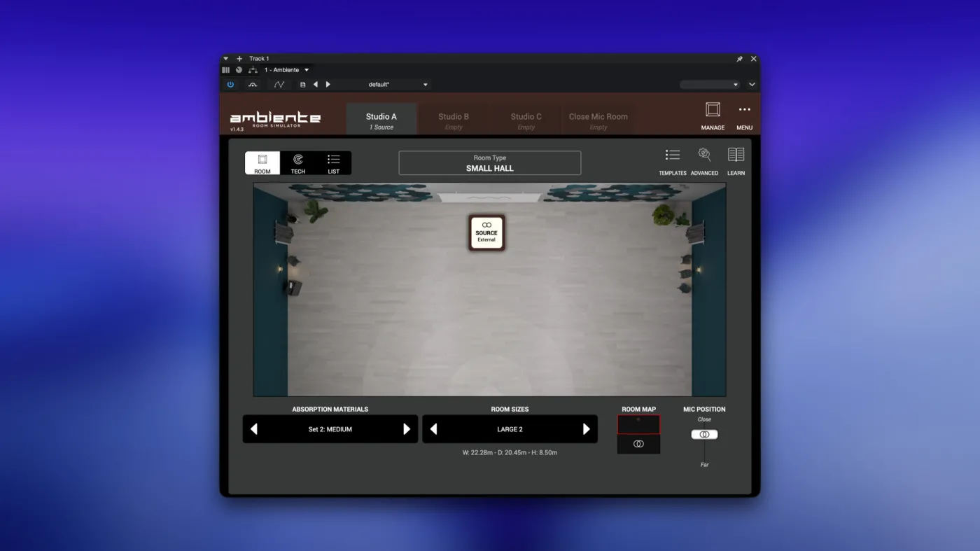Click the red-outlined Room Map area
Screen dimensions: 980x551
[638, 424]
